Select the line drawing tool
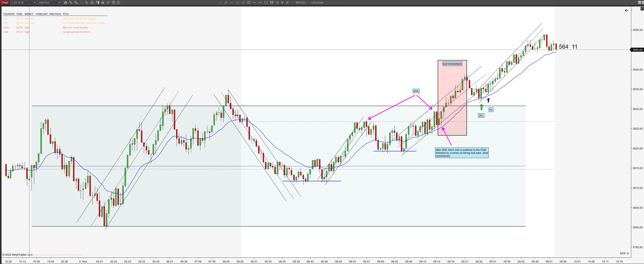 point(220,2)
